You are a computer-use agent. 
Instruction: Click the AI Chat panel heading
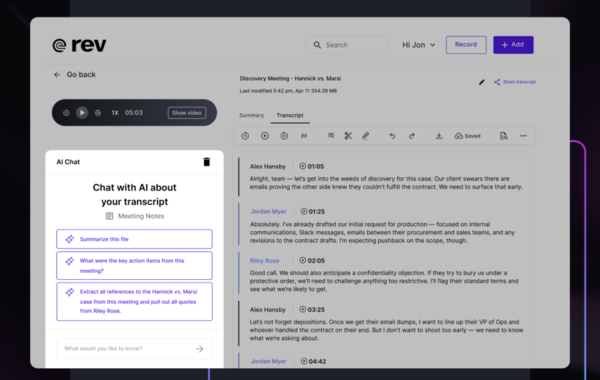(x=68, y=162)
